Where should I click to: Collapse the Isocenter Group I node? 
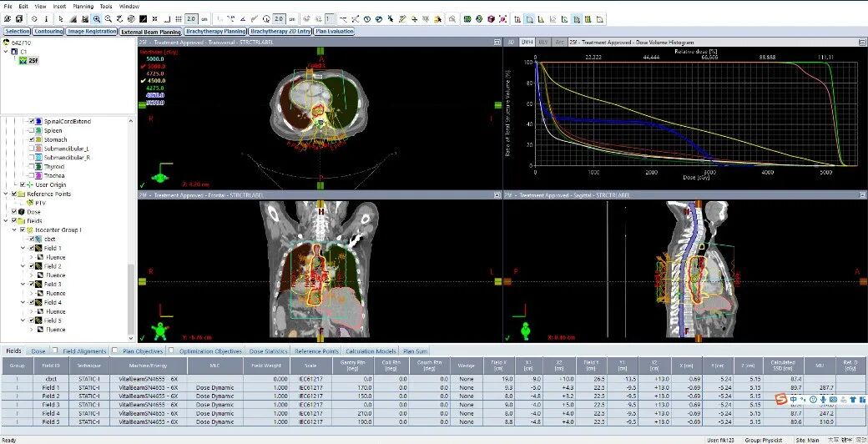tap(14, 230)
